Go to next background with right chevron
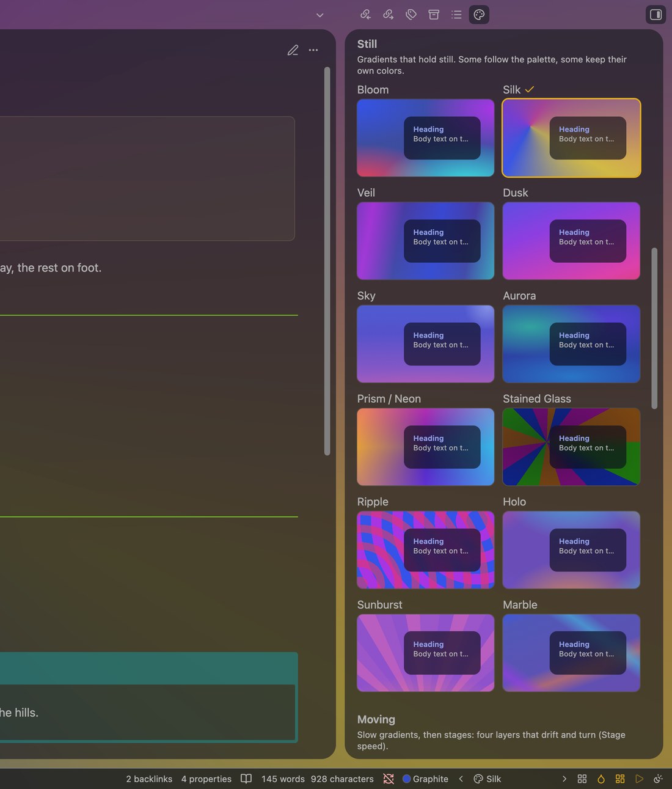 click(564, 779)
